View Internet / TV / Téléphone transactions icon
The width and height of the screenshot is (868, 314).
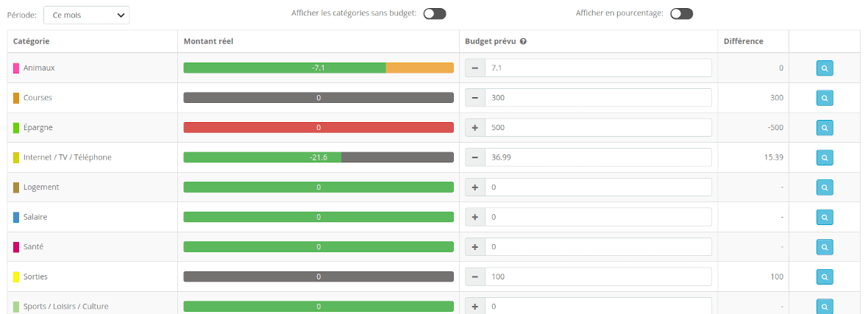pos(825,157)
